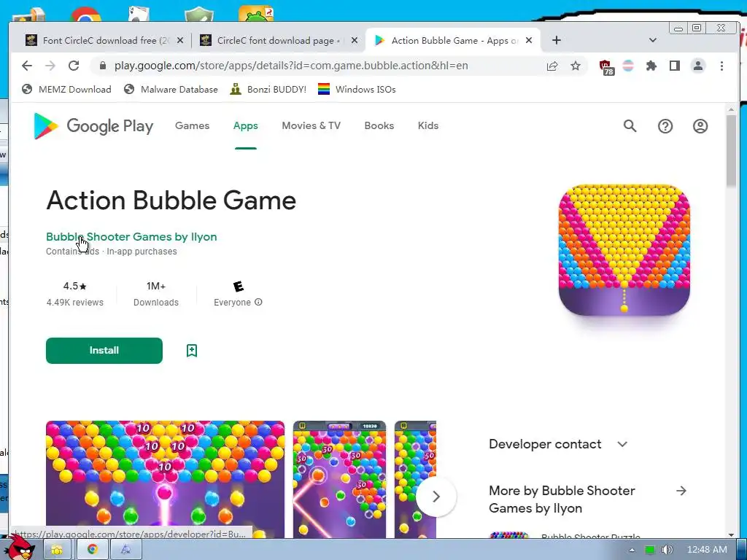The image size is (747, 560).
Task: Go to the Kids section
Action: [x=427, y=125]
